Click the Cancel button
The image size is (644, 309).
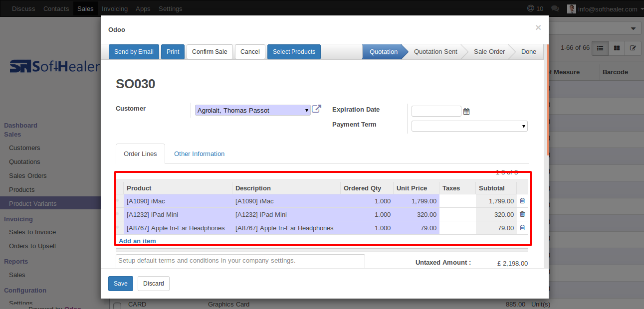pos(250,52)
